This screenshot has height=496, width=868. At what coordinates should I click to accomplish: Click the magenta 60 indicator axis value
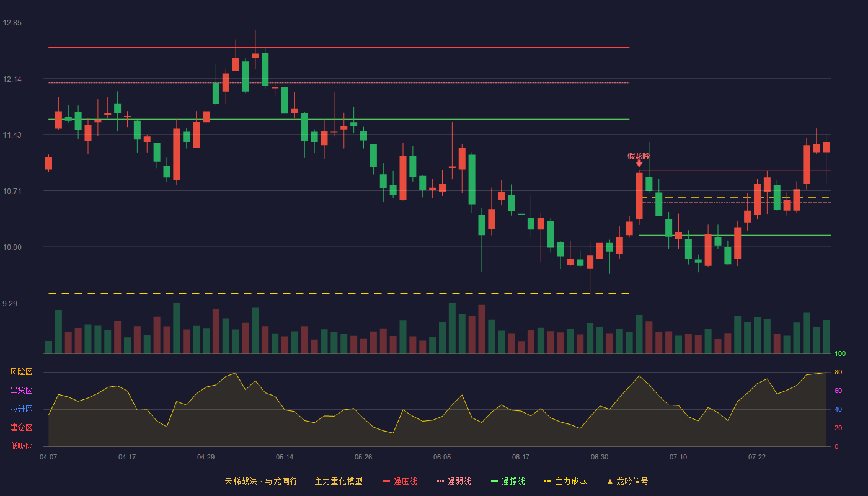(x=838, y=391)
